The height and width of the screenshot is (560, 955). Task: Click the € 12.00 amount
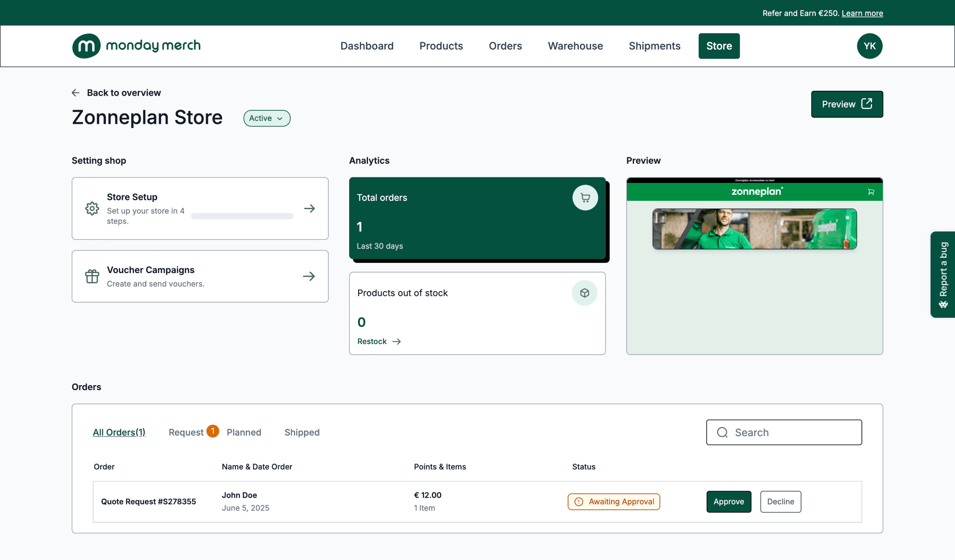[x=427, y=495]
